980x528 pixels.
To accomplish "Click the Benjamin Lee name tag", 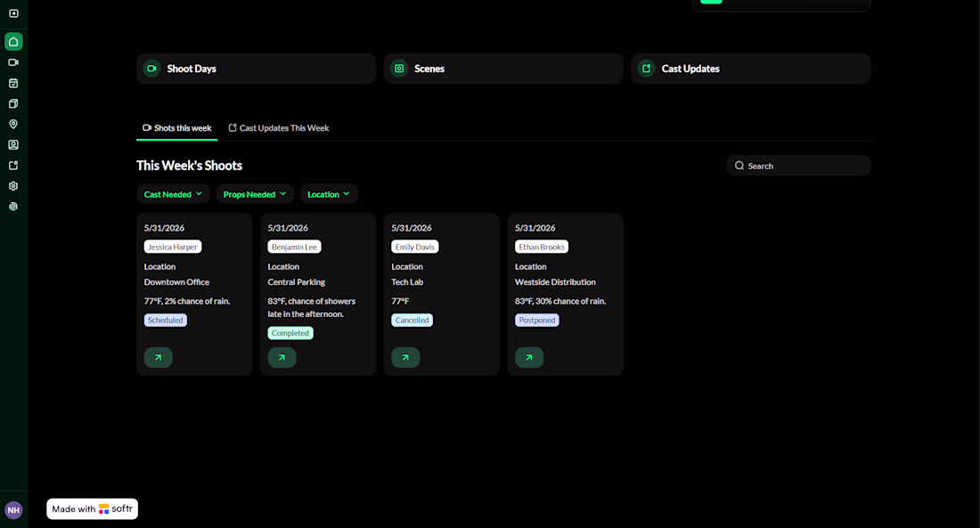I will coord(294,247).
